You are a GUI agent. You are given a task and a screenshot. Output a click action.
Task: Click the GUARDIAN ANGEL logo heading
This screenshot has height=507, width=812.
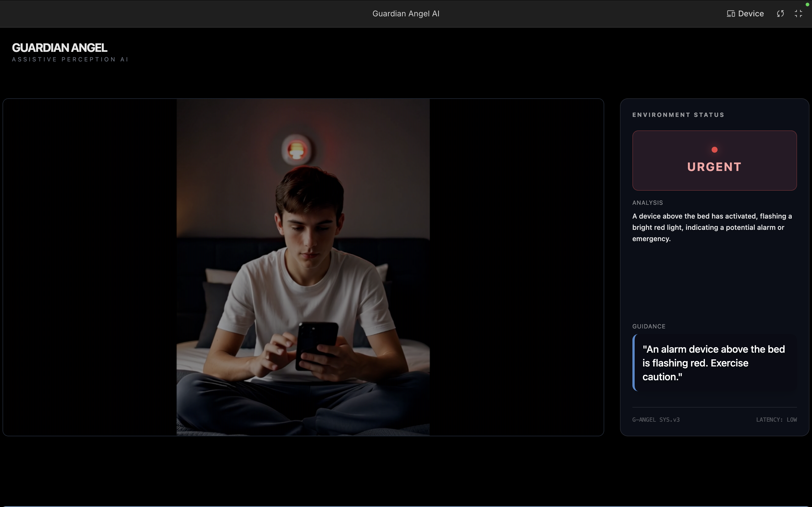(x=60, y=48)
